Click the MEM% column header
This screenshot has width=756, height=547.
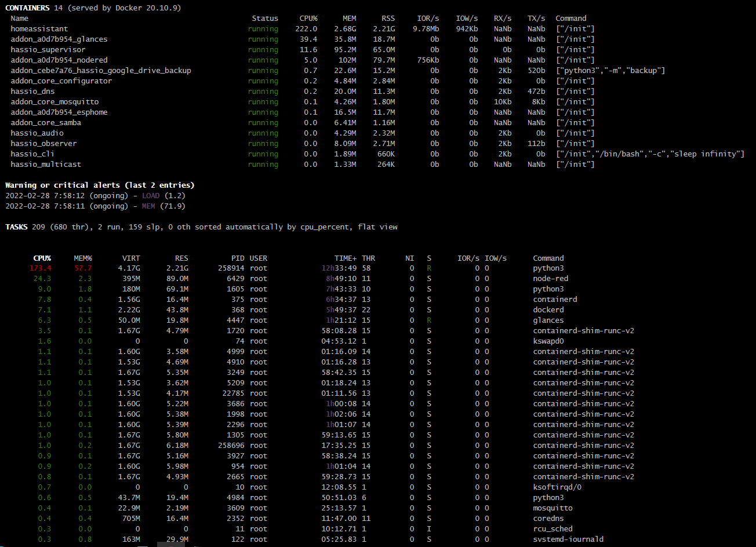pos(82,258)
